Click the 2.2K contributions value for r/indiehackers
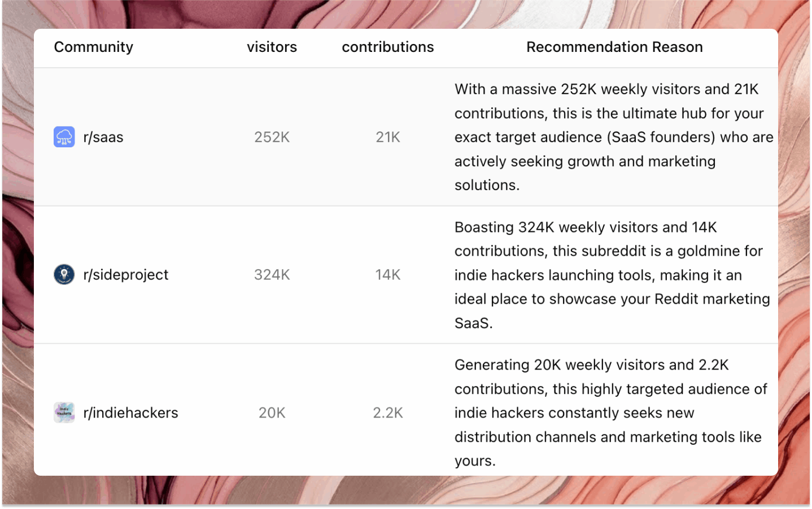This screenshot has width=812, height=509. [x=387, y=413]
